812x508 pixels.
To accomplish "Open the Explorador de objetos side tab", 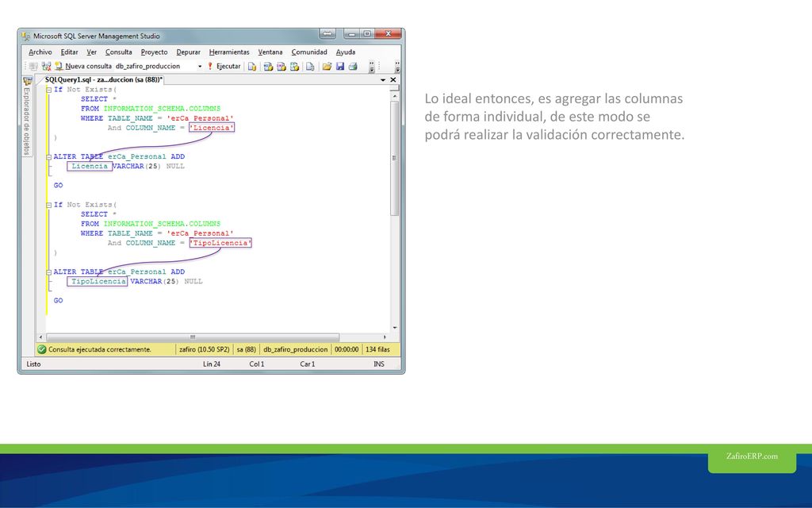I will click(27, 121).
